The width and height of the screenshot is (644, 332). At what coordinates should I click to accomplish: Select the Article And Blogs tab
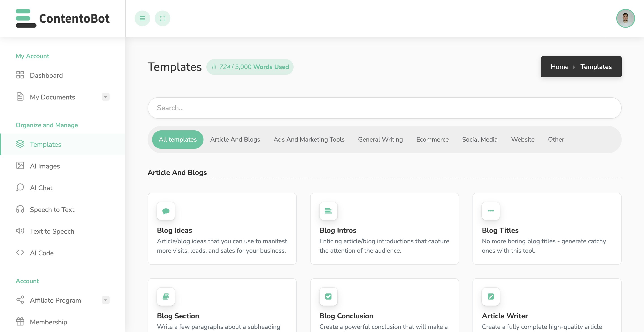click(235, 140)
